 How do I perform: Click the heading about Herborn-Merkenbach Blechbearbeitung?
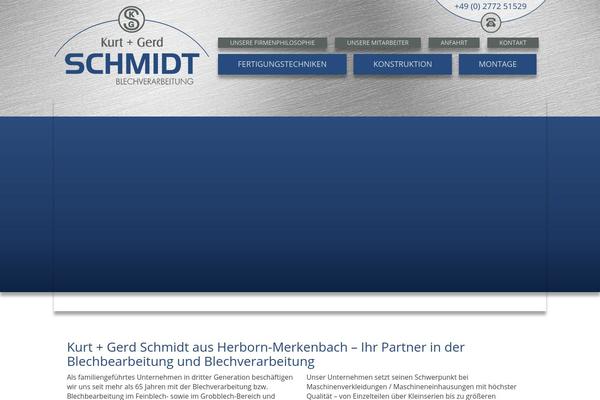[266, 354]
